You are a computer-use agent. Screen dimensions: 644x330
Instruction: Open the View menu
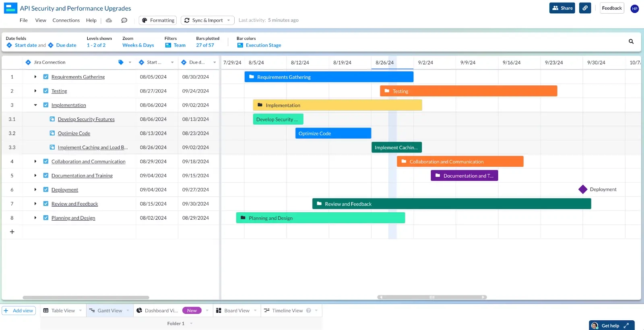point(41,20)
